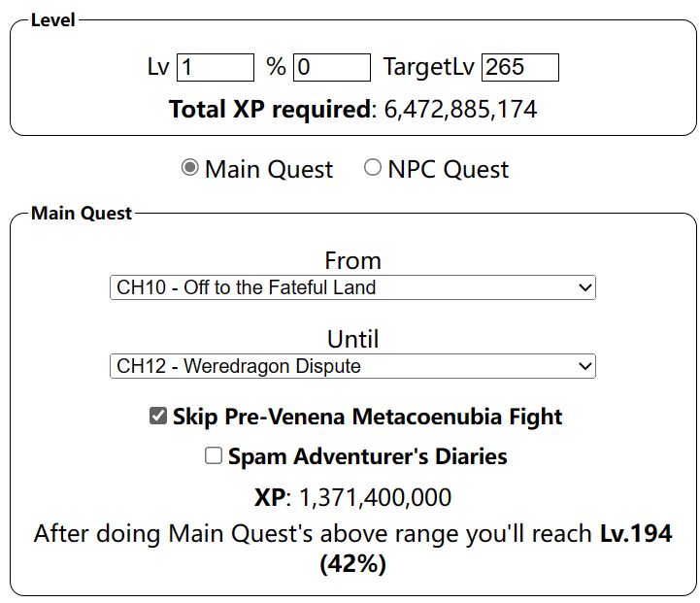Click the Level section legend
This screenshot has width=700, height=603.
click(x=53, y=20)
